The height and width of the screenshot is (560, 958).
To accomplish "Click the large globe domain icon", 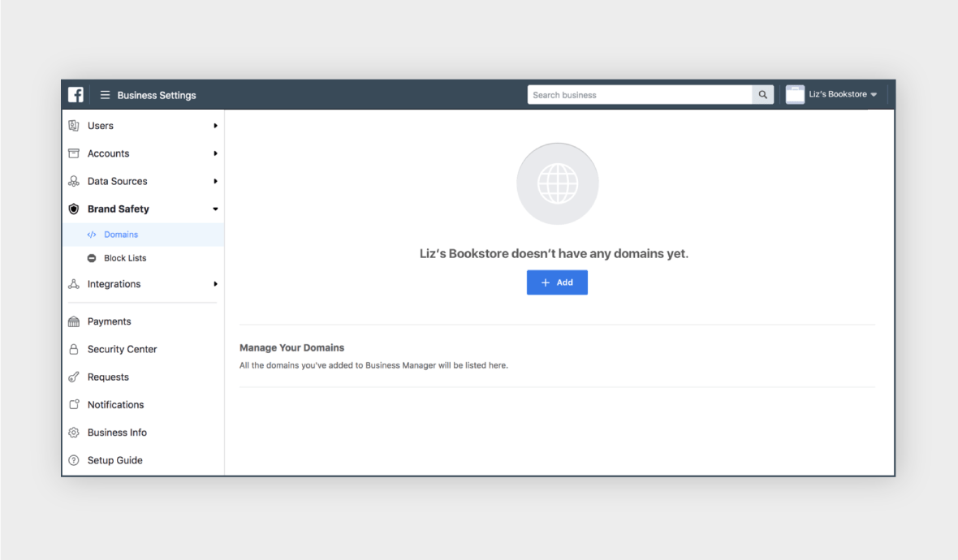I will coord(557,183).
